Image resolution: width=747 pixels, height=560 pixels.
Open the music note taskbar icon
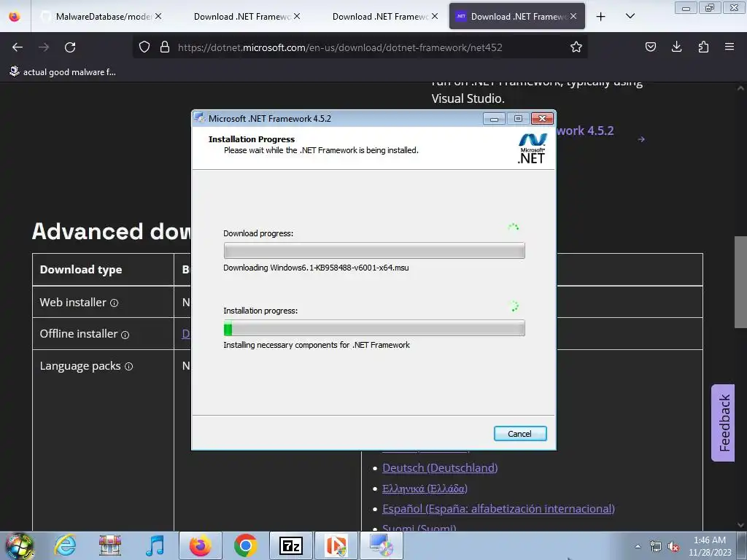click(155, 545)
